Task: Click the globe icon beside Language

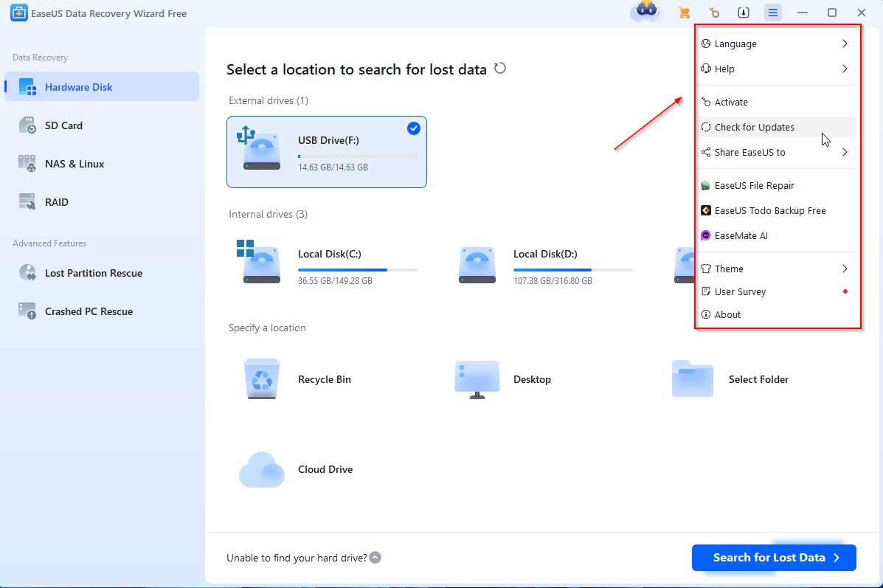Action: 706,44
